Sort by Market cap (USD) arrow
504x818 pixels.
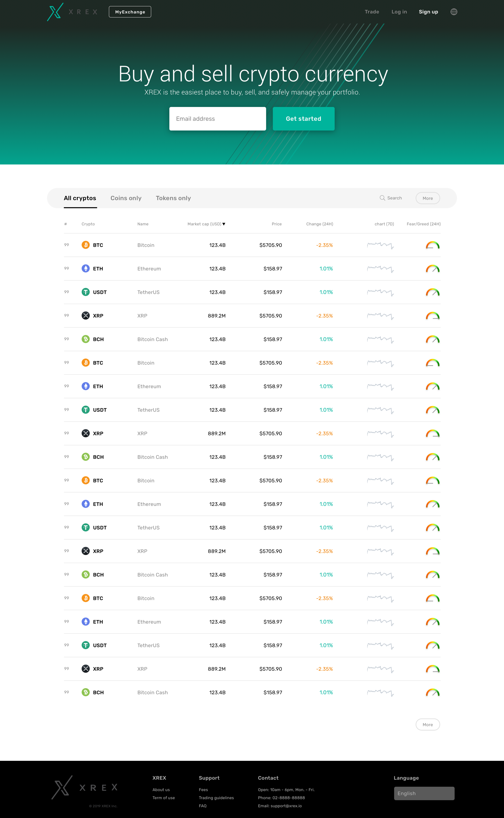[x=224, y=224]
